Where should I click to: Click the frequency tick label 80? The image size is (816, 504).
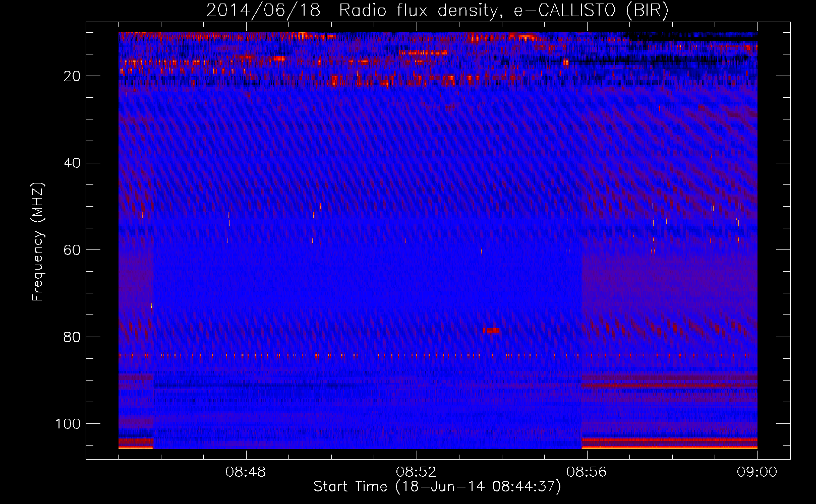click(72, 337)
